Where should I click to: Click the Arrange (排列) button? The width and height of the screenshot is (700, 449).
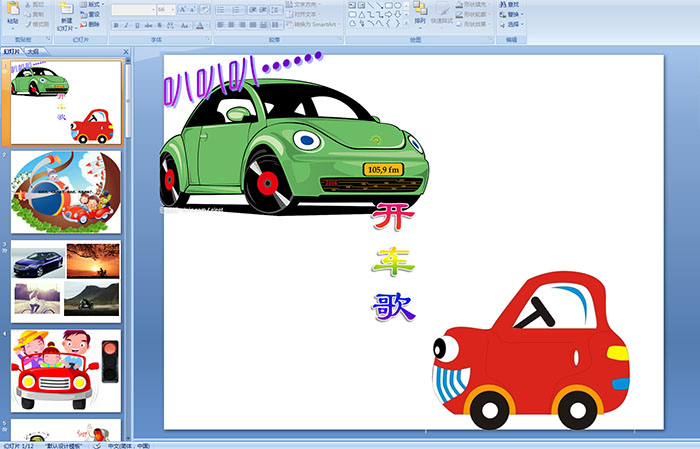(420, 13)
